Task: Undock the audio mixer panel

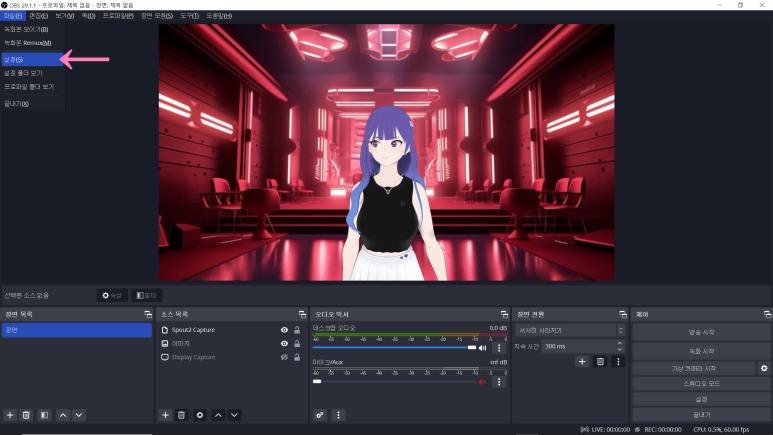Action: (x=504, y=314)
